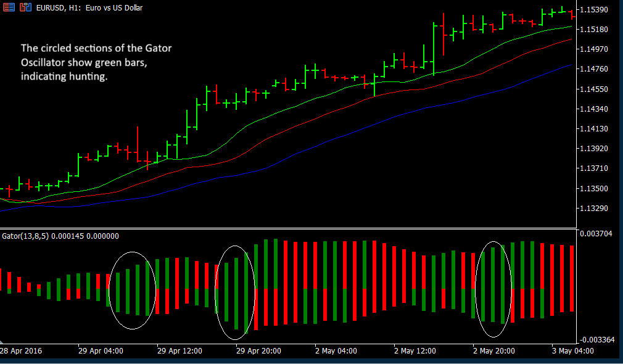Click the '2 May 04:00' time axis label

click(x=336, y=351)
